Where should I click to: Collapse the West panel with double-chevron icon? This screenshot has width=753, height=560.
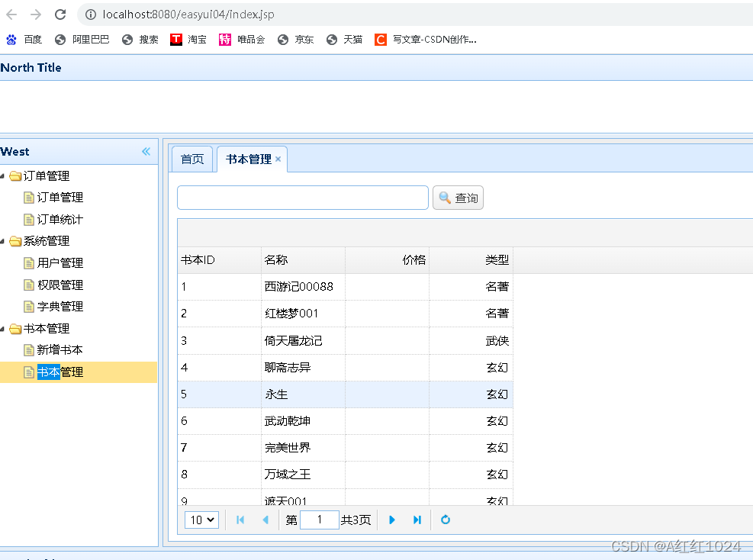coord(146,151)
